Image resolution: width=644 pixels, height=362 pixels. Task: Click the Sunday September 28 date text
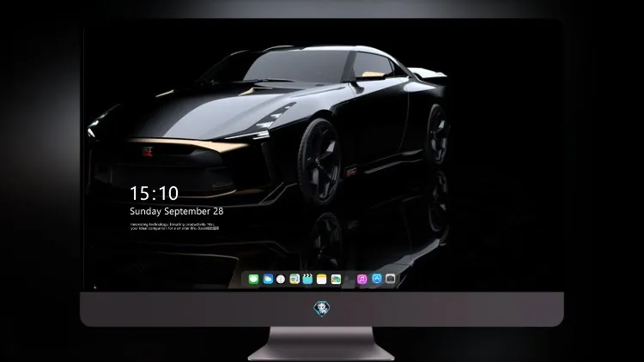pyautogui.click(x=177, y=211)
